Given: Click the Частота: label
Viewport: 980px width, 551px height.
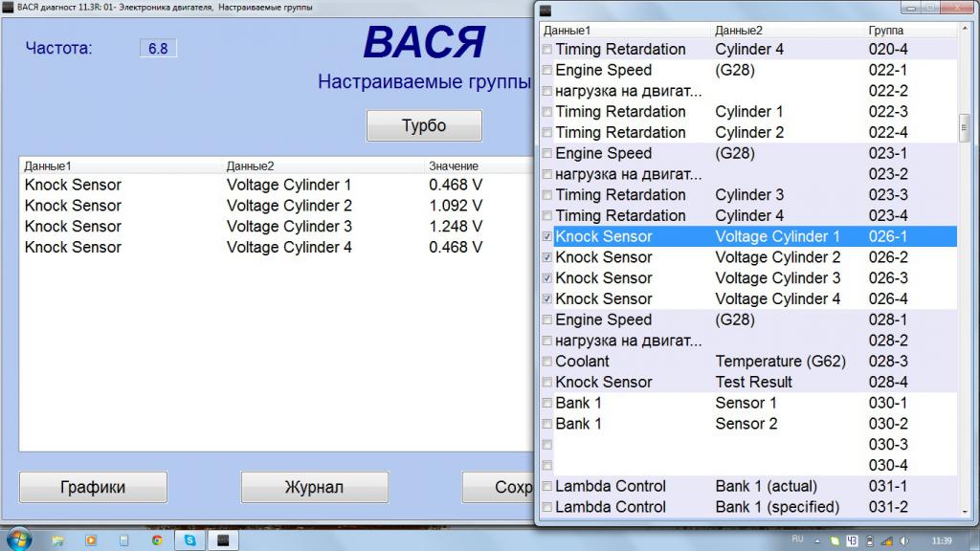Looking at the screenshot, I should pos(58,48).
